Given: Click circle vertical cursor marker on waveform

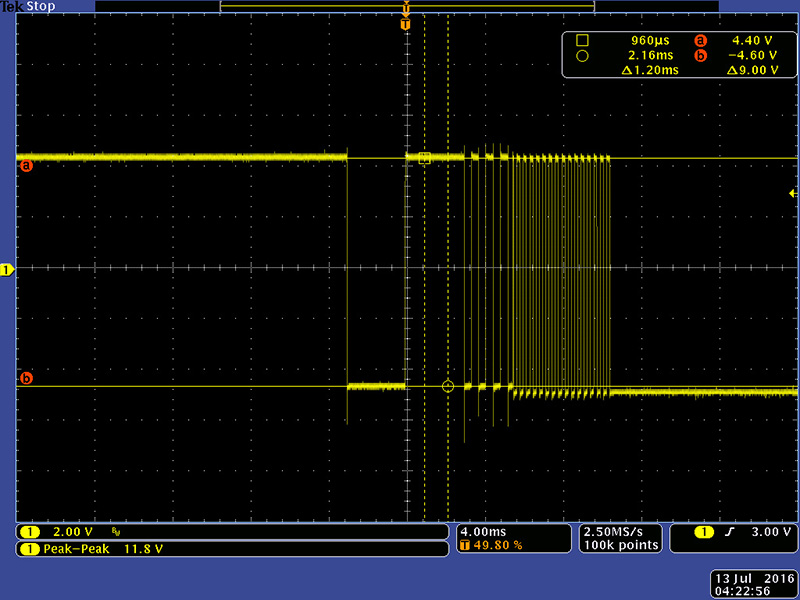Looking at the screenshot, I should [x=447, y=386].
